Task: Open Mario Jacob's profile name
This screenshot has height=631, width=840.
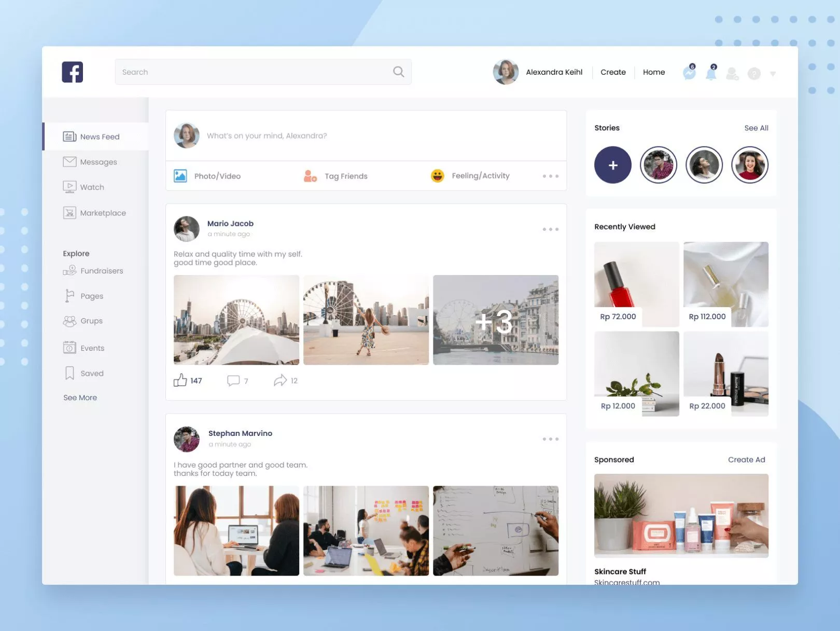Action: [230, 223]
